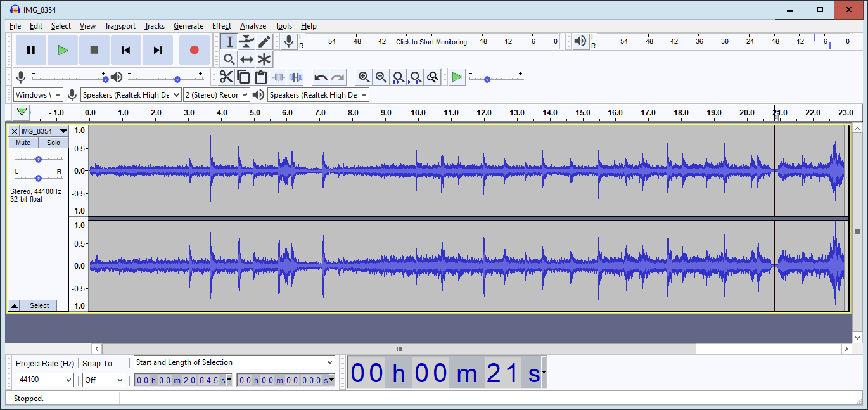Image resolution: width=868 pixels, height=410 pixels.
Task: Select the Envelope tool
Action: [x=246, y=42]
